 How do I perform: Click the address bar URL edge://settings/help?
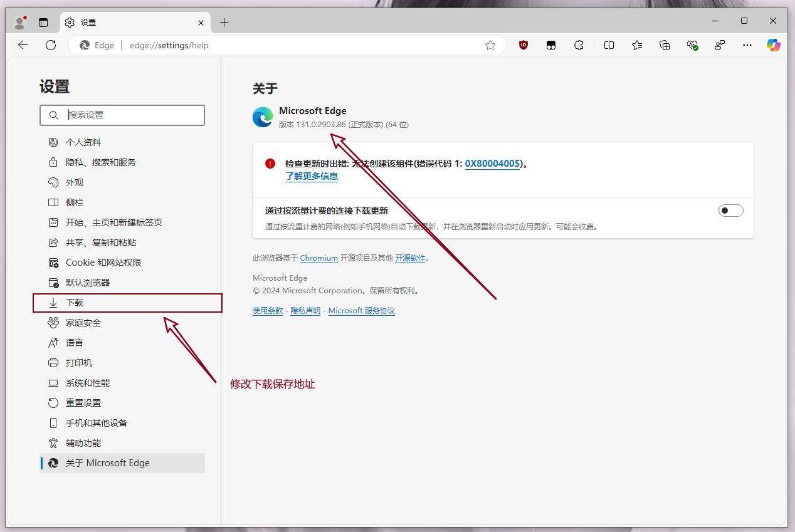pos(169,45)
